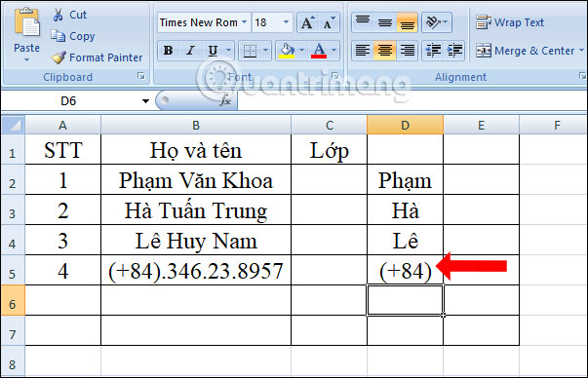Select highlighted row 6 header

(x=13, y=300)
